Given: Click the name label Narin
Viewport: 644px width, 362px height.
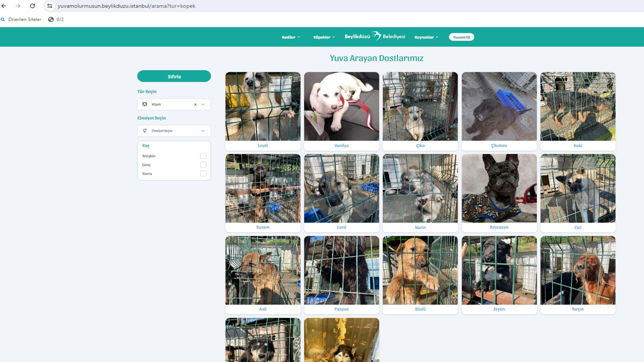Looking at the screenshot, I should click(420, 227).
